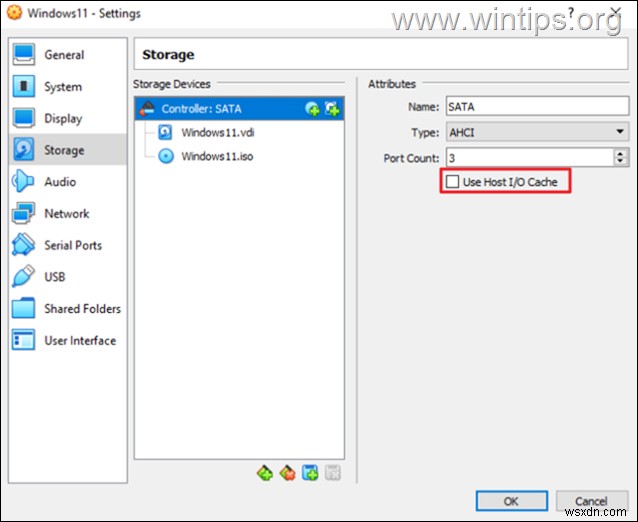Select the Storage category in sidebar
Viewport: 638px width, 522px height.
(68, 150)
